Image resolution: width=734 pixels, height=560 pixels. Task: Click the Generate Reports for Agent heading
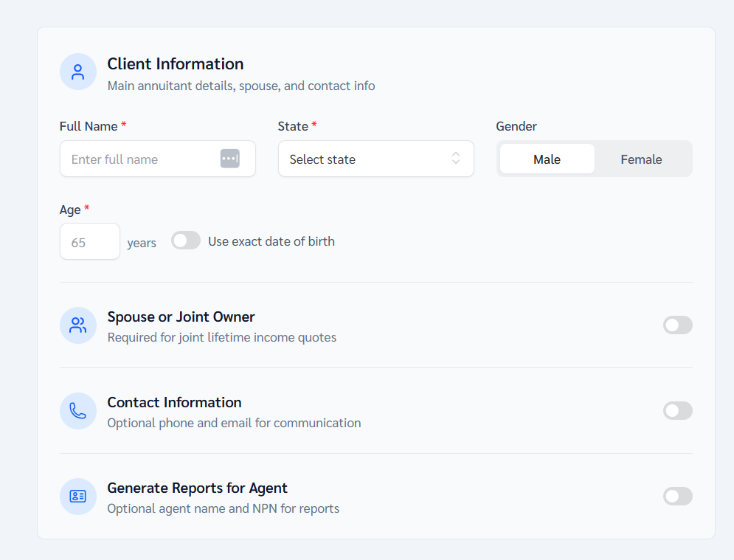(x=197, y=488)
